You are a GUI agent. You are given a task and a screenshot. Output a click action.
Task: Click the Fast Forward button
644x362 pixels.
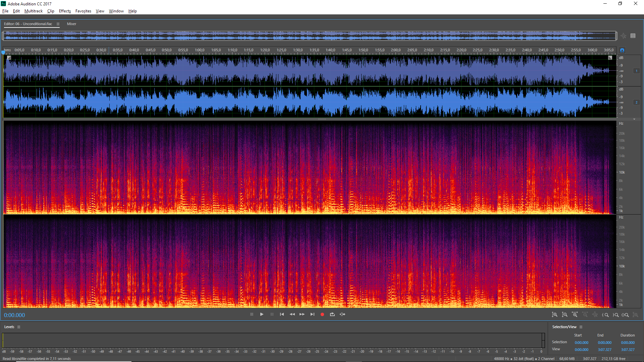point(302,314)
